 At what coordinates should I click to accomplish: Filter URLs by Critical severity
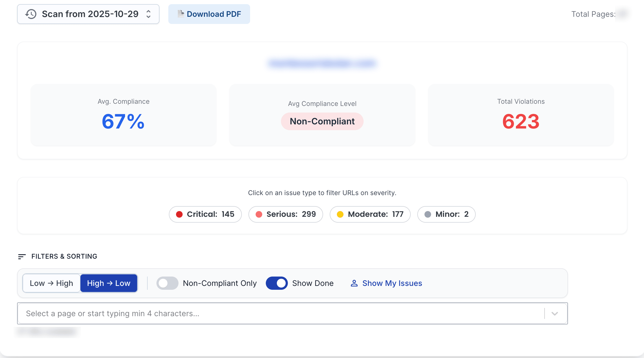tap(205, 214)
